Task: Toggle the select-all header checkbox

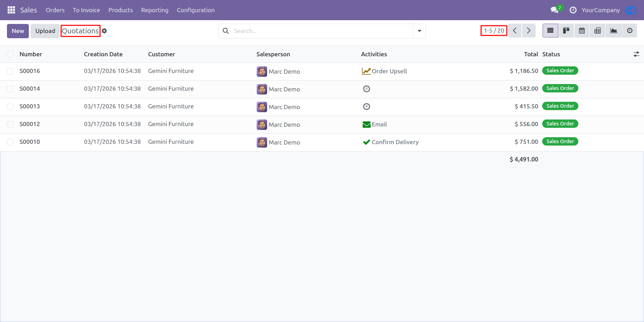Action: click(10, 54)
